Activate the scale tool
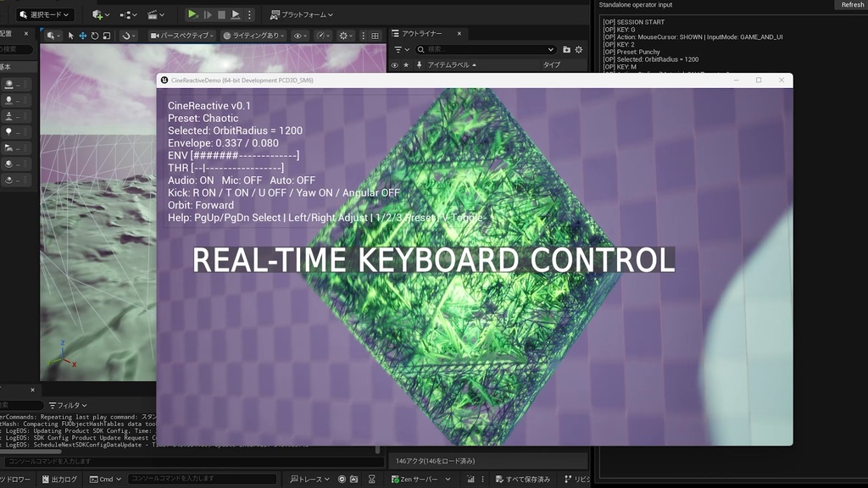Screen dimensions: 868x488 tap(106, 36)
